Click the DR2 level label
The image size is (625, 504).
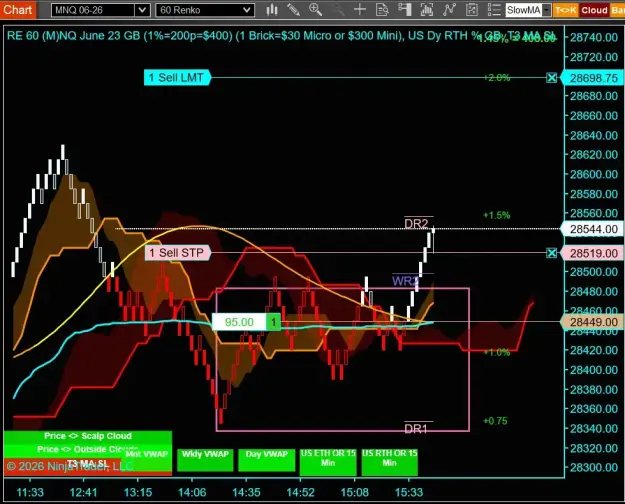point(416,223)
